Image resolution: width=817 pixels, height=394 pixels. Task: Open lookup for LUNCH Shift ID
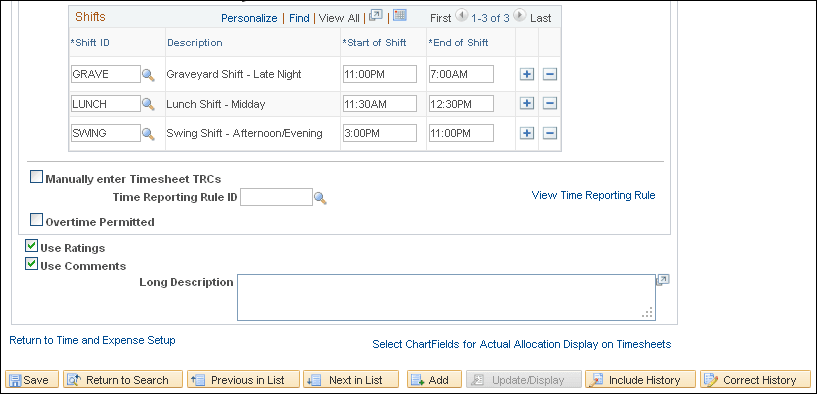(148, 104)
